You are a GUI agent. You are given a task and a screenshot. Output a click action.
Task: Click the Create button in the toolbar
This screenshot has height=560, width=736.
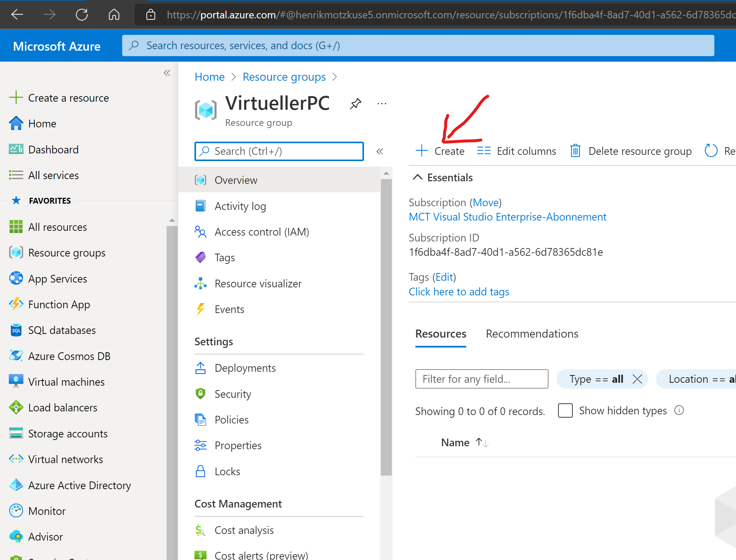click(x=440, y=151)
